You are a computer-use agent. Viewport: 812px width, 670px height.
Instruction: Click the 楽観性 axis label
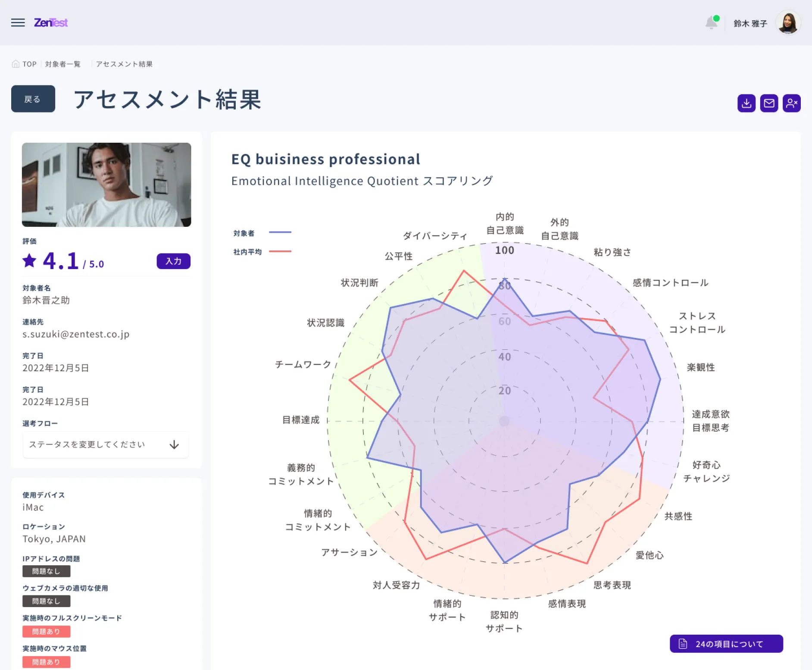[x=701, y=367]
